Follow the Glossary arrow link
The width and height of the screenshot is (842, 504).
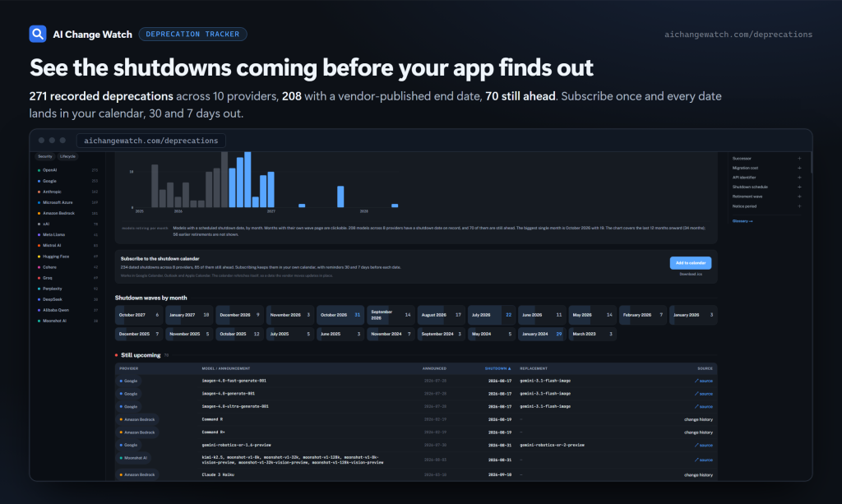(743, 221)
